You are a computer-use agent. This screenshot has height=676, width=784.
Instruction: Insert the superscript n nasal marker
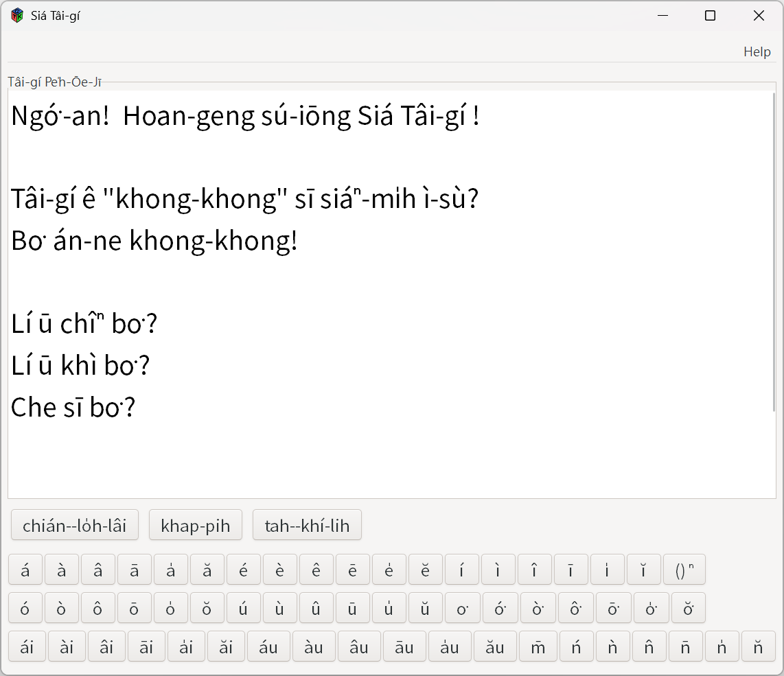[x=684, y=570]
